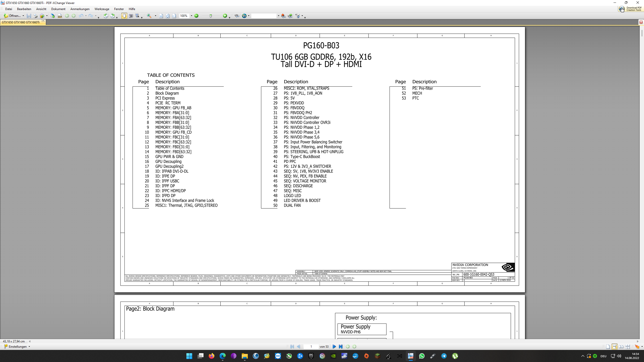Expand the email icon dropdown arrow
The image size is (644, 362).
tap(47, 16)
